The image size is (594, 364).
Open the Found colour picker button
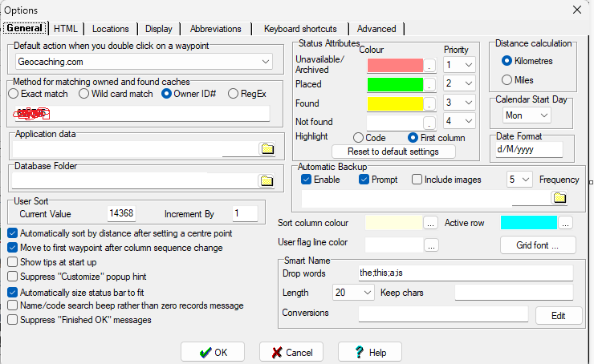point(430,104)
